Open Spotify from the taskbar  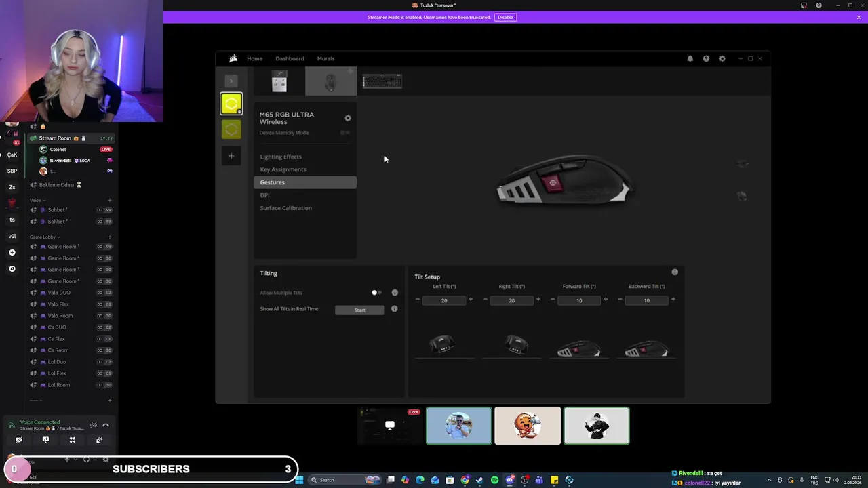(x=494, y=480)
